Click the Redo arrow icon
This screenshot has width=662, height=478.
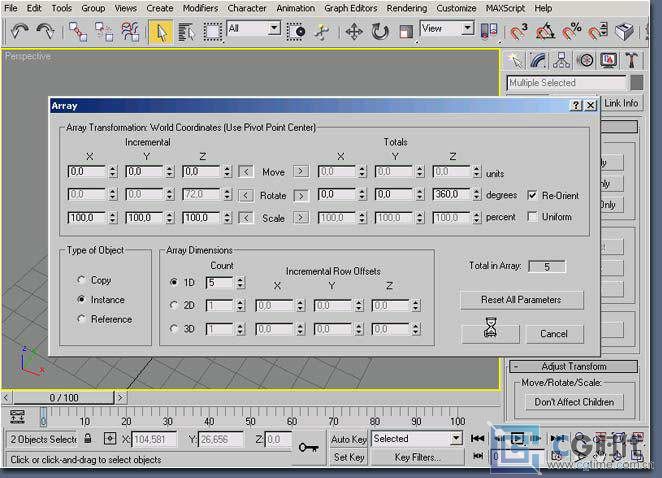click(x=45, y=31)
